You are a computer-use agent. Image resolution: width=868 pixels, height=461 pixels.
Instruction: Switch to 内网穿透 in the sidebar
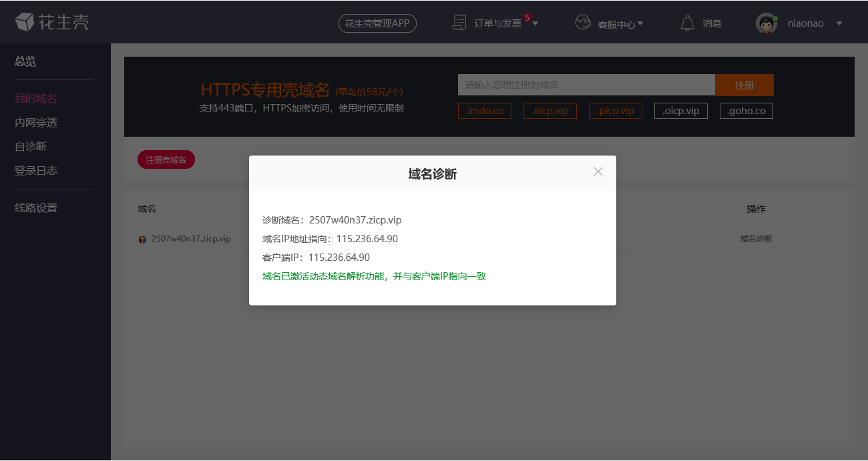pos(35,122)
